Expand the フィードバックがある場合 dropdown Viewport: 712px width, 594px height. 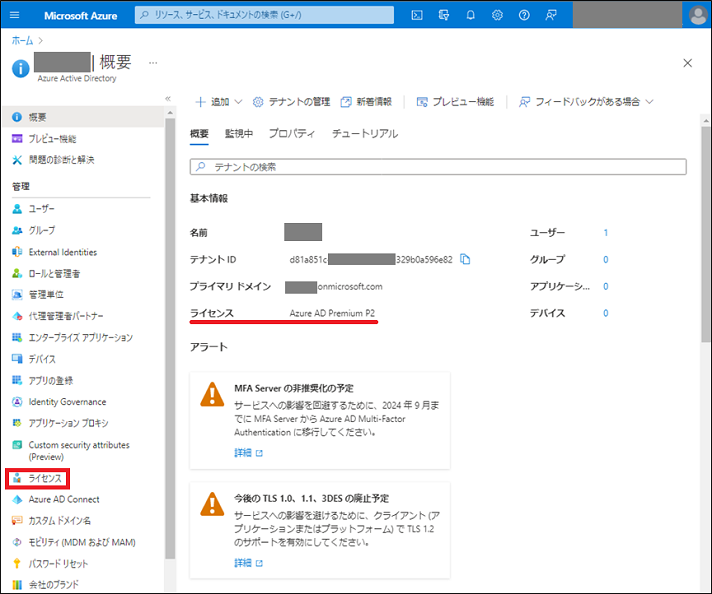pyautogui.click(x=586, y=102)
